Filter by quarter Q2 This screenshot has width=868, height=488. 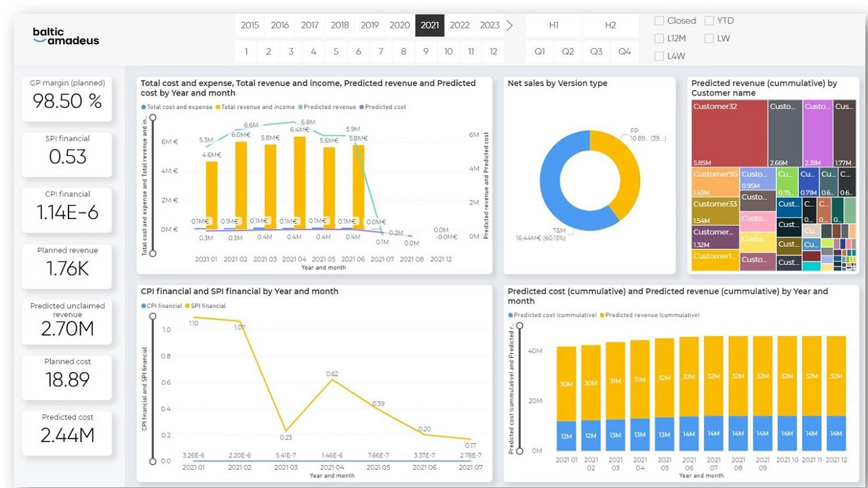568,52
